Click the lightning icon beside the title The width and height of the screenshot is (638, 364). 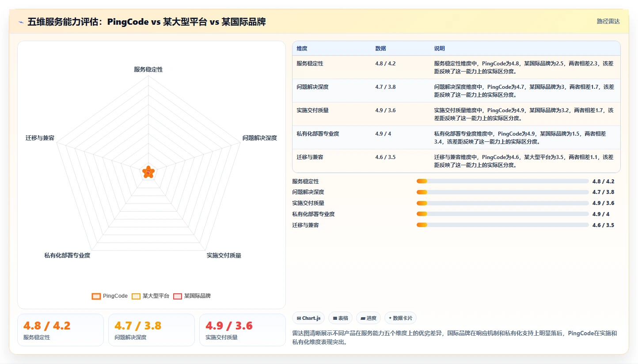21,22
